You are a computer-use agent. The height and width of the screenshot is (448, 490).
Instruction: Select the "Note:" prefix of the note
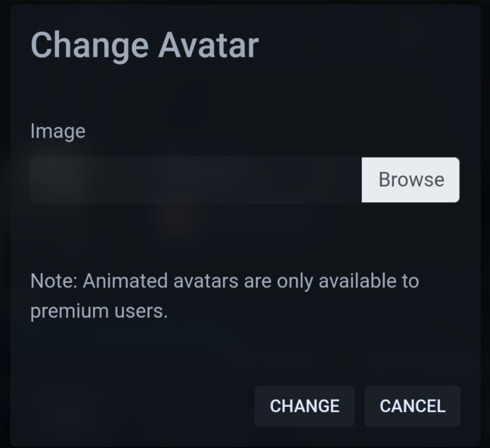(x=54, y=281)
